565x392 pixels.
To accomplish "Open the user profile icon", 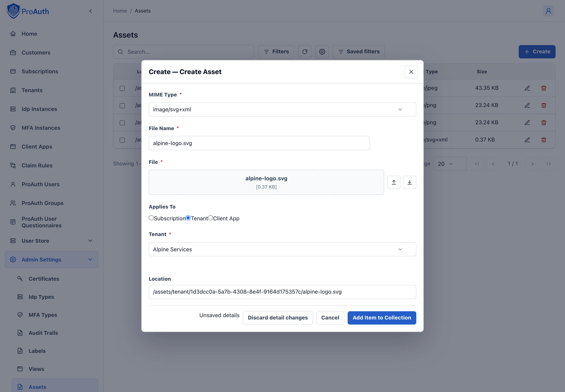I will (x=548, y=11).
